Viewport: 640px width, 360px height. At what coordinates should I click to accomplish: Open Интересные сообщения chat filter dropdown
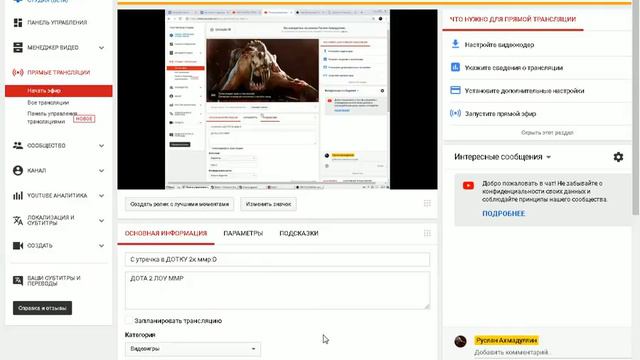tap(502, 157)
